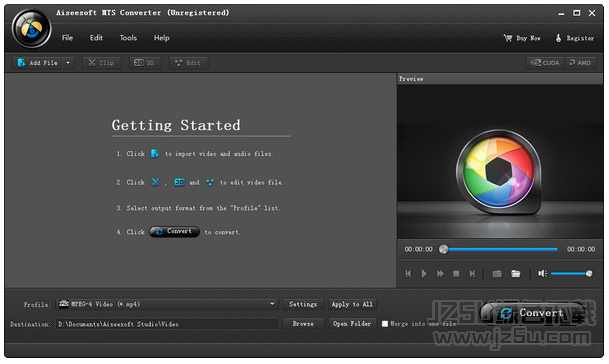Click the Open Folder button
This screenshot has height=364, width=609.
tap(352, 324)
